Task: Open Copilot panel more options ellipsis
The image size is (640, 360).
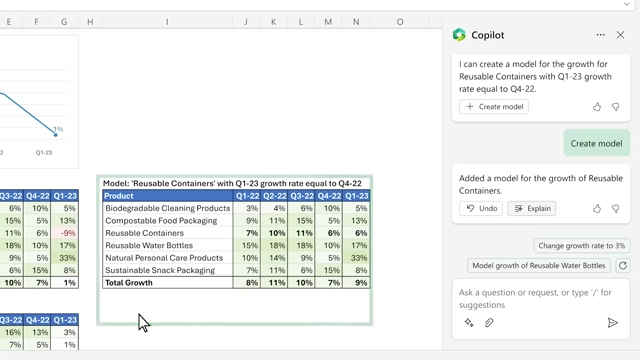Action: pos(600,35)
